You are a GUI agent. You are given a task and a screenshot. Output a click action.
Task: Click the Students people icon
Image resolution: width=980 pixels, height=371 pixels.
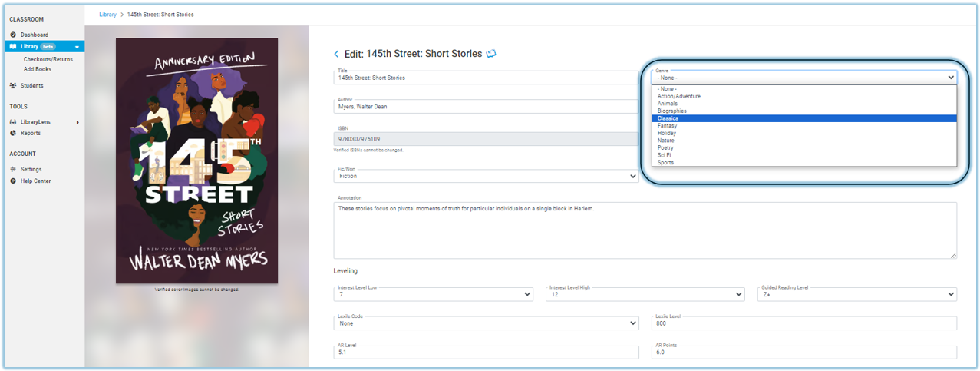pos(13,85)
